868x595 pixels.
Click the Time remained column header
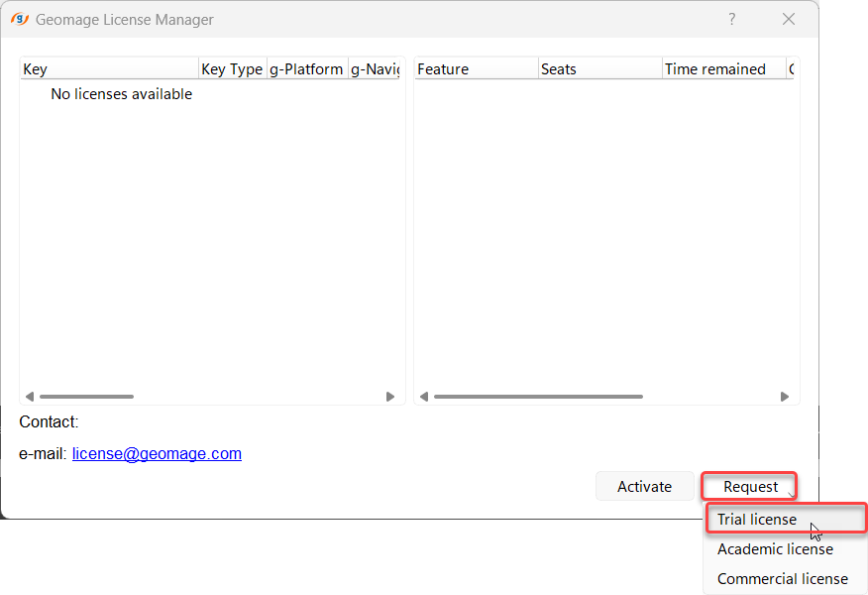[x=724, y=69]
